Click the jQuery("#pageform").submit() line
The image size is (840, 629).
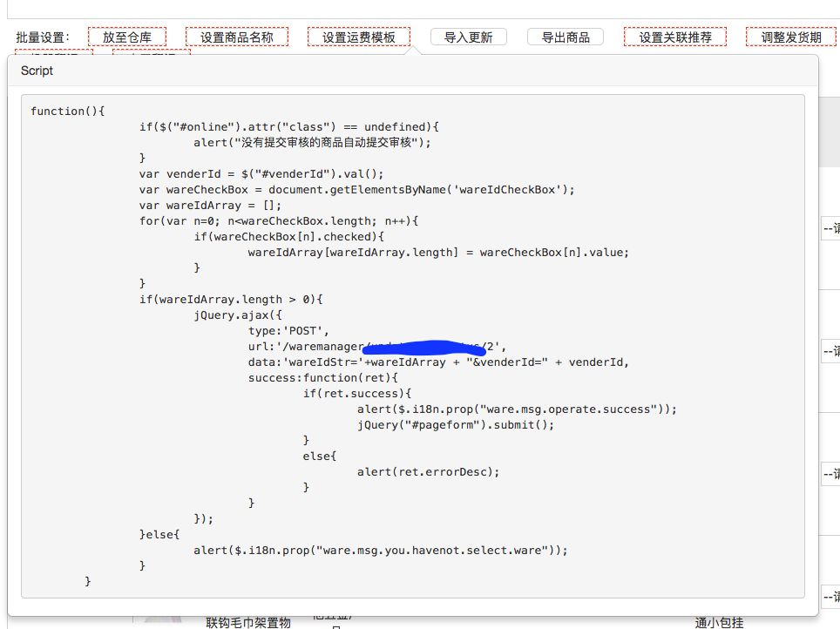tap(456, 425)
